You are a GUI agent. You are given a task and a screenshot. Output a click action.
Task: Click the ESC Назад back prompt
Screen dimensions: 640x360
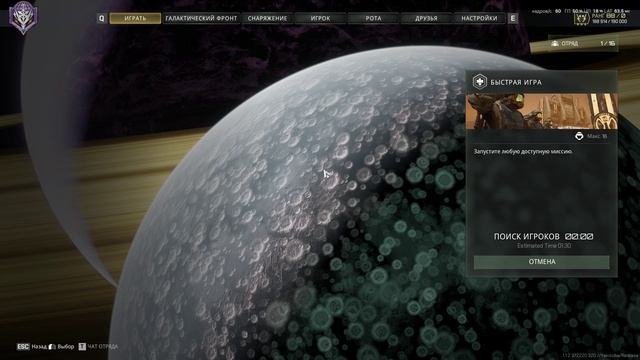click(x=32, y=347)
